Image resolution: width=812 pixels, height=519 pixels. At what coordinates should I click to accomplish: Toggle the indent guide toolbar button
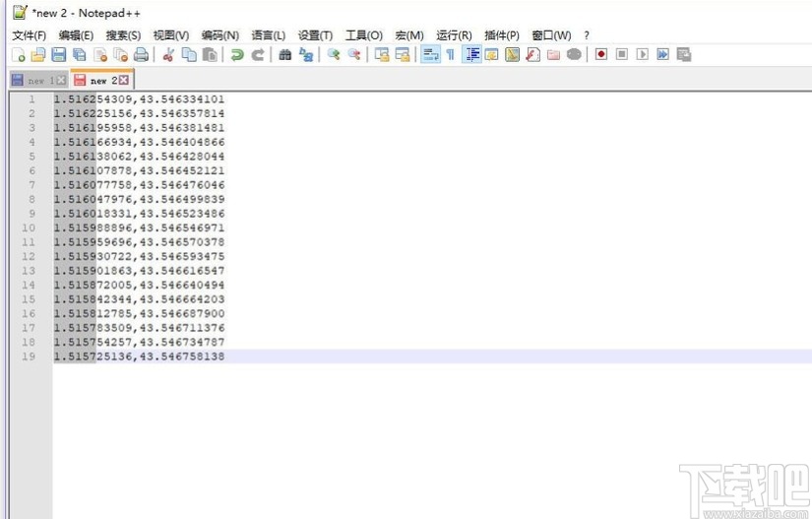(x=471, y=54)
